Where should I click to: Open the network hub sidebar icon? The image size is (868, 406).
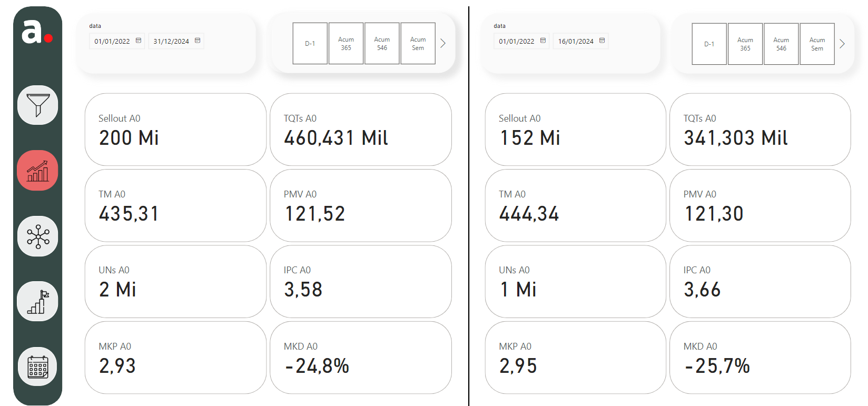(38, 236)
